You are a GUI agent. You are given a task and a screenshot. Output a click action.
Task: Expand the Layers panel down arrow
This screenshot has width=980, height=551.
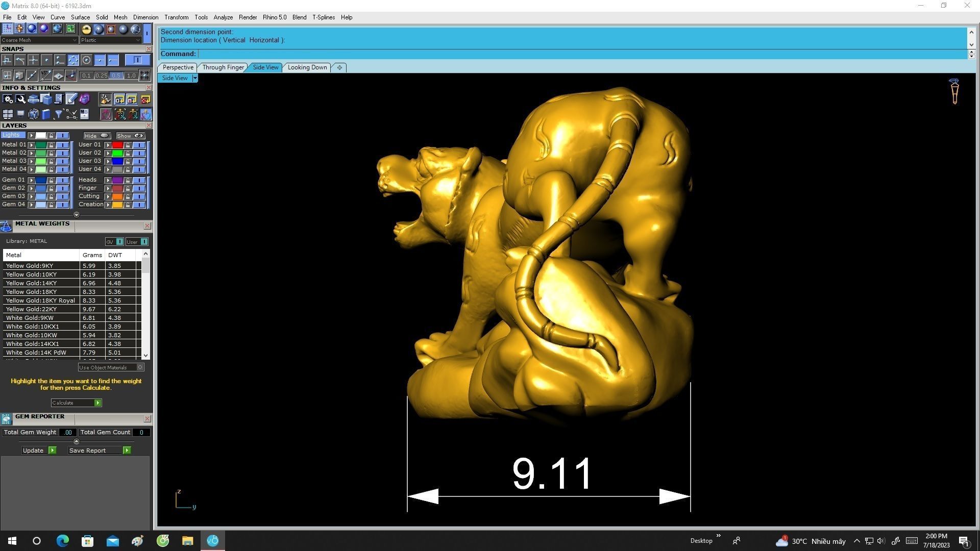[x=77, y=215]
